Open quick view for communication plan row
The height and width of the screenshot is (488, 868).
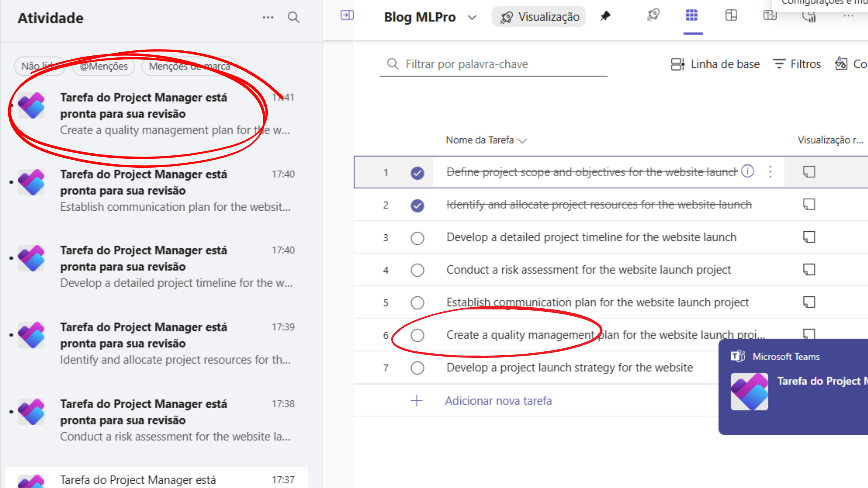[x=809, y=302]
